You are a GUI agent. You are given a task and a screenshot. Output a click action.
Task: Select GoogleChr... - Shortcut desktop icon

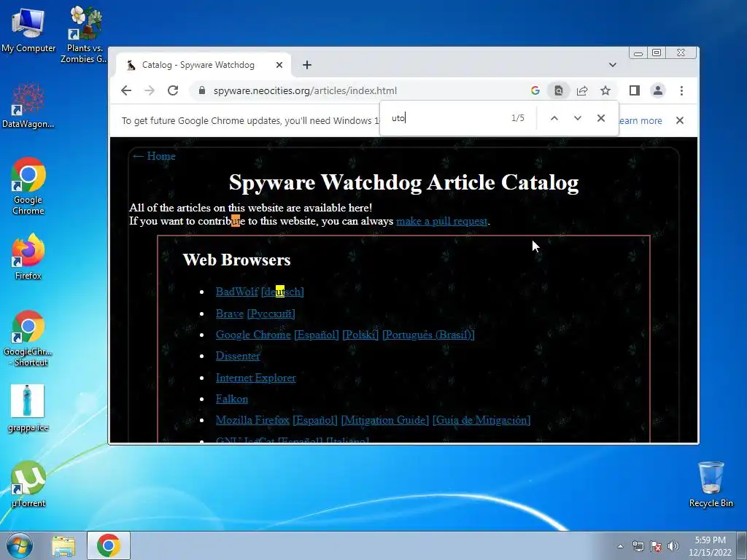click(28, 338)
